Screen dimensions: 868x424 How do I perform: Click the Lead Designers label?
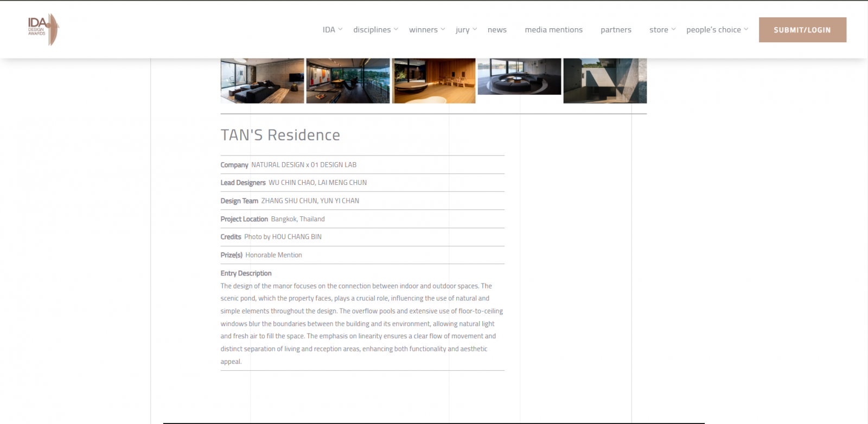pos(243,183)
